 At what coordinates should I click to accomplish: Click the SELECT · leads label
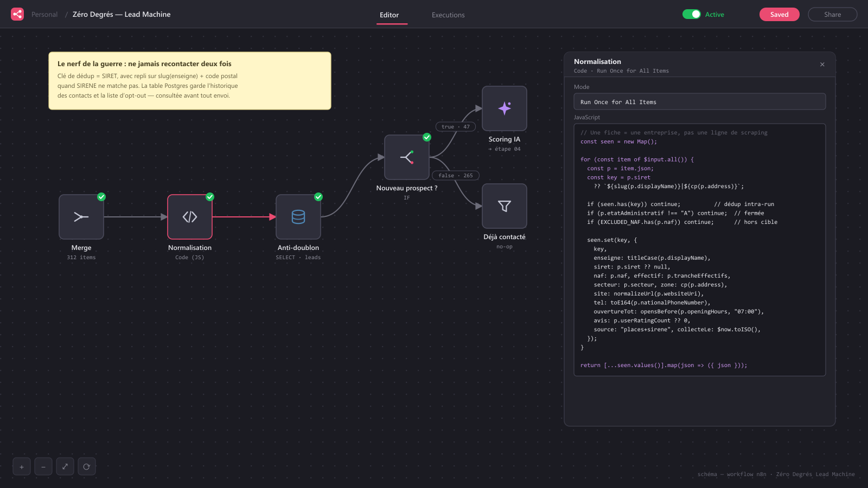click(298, 258)
